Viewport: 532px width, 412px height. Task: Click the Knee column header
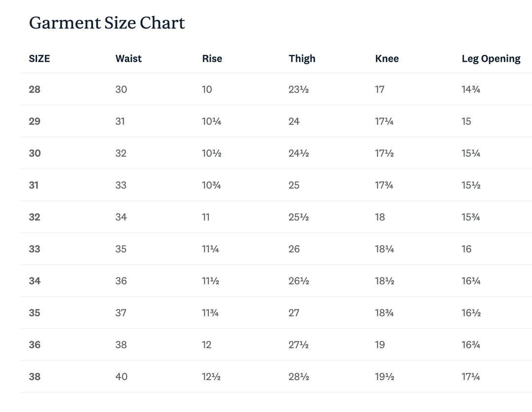click(x=387, y=59)
